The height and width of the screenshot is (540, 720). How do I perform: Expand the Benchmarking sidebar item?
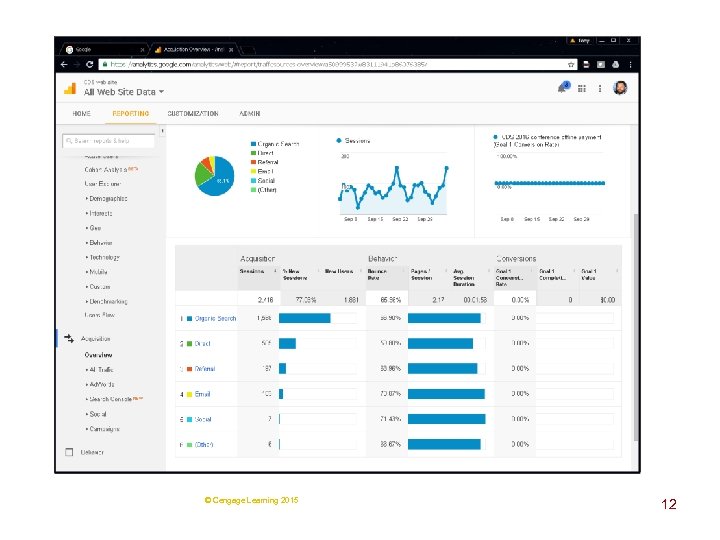pos(107,302)
